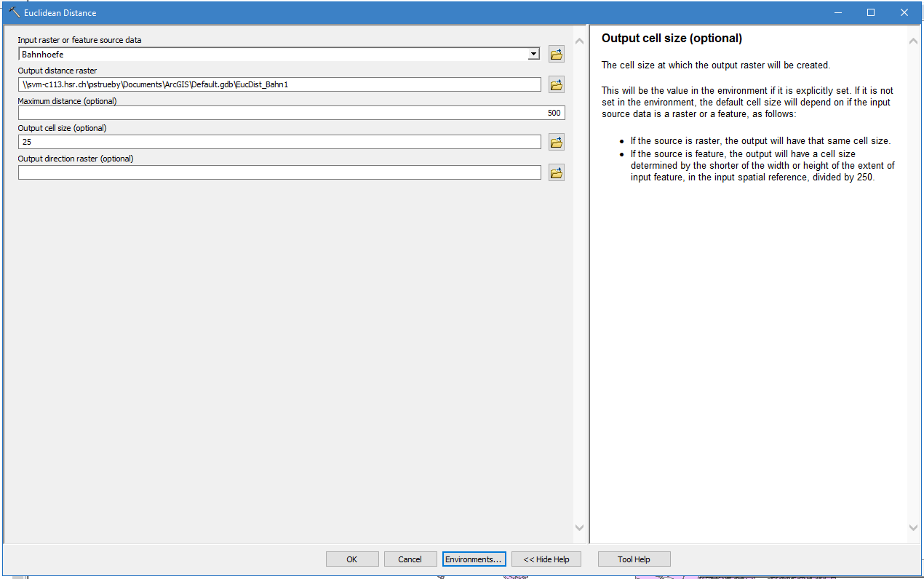The image size is (924, 579).
Task: Expand the Bahnhoefe input layer dropdown
Action: coord(534,55)
